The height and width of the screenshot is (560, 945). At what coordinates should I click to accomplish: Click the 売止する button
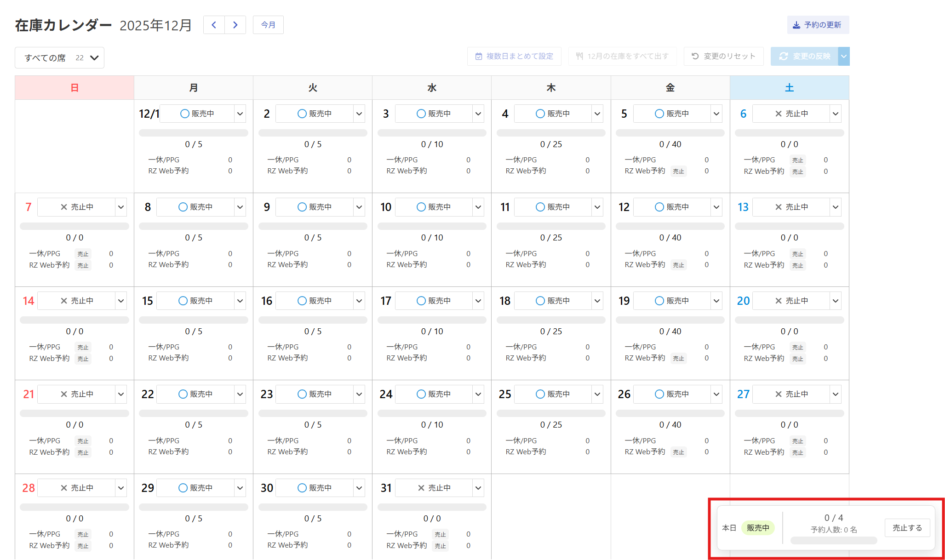[907, 528]
